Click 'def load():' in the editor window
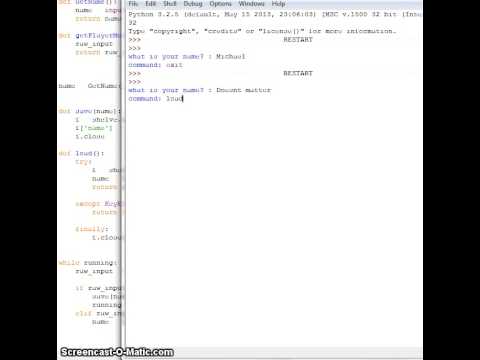The height and width of the screenshot is (360, 480). click(x=81, y=153)
